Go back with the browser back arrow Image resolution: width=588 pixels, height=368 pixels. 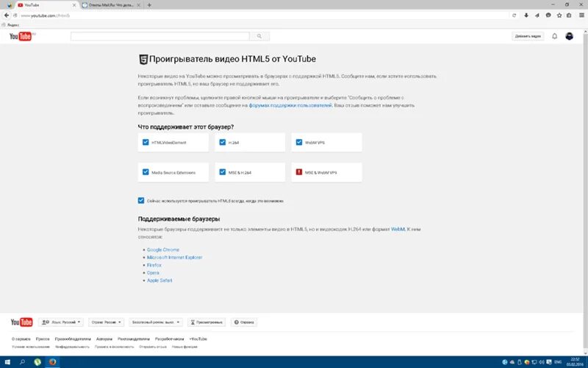7,15
